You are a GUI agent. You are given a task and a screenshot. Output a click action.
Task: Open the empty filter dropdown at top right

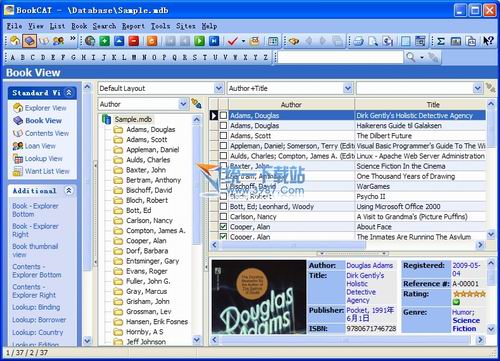(477, 88)
